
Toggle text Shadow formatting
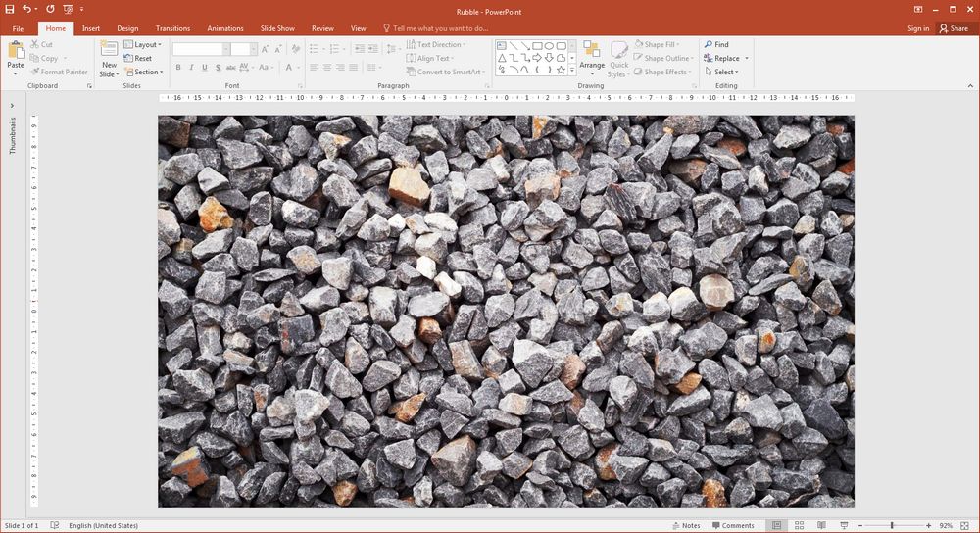218,67
